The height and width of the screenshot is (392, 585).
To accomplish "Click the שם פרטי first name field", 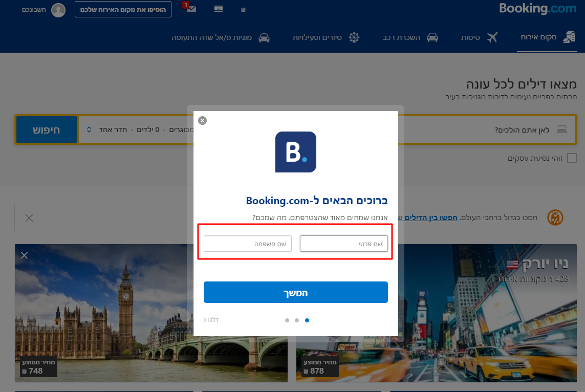I will 343,244.
